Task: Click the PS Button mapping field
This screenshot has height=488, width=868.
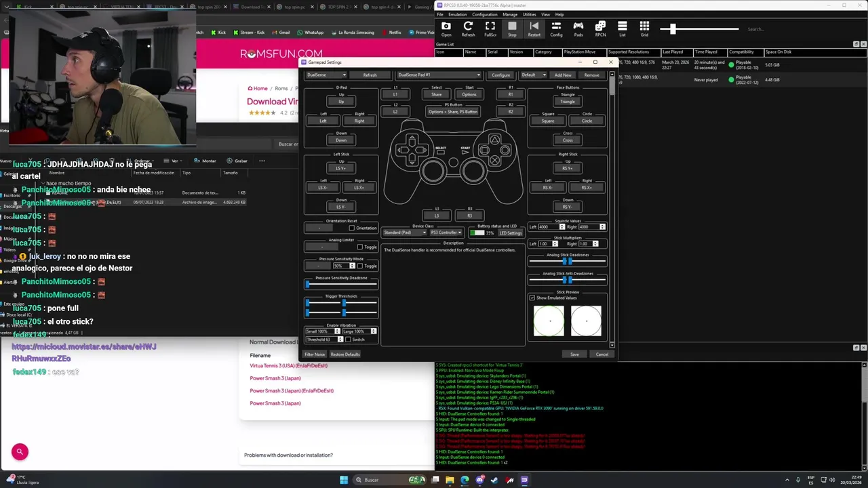Action: click(x=453, y=112)
